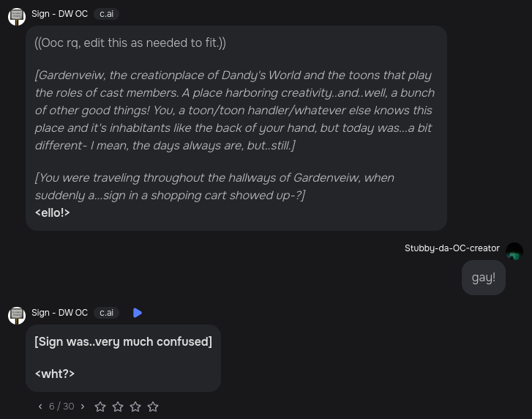Rate the reply one star

tap(100, 407)
